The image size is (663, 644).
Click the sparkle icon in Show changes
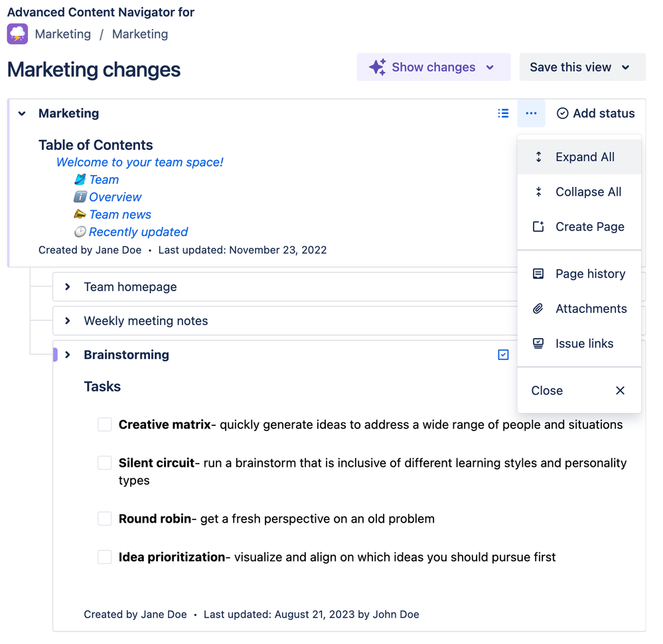[x=377, y=67]
